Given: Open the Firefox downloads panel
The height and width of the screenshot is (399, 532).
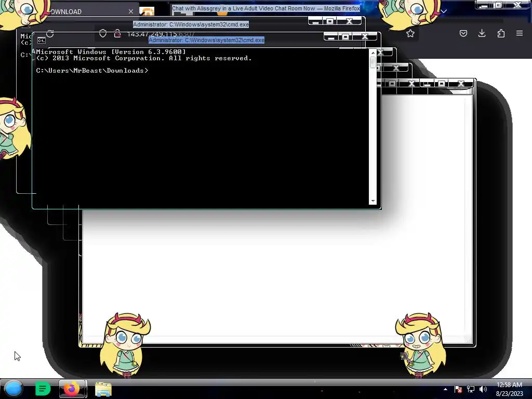Looking at the screenshot, I should [x=482, y=33].
